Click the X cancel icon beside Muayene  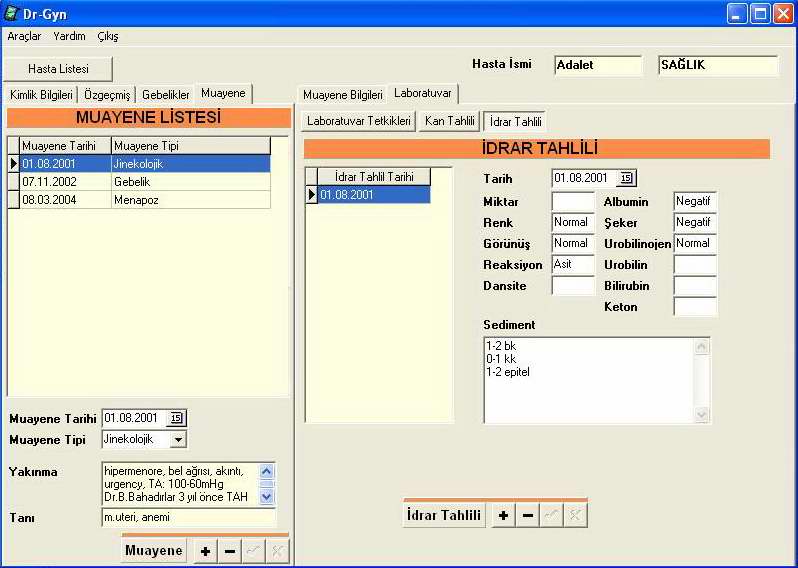point(278,551)
